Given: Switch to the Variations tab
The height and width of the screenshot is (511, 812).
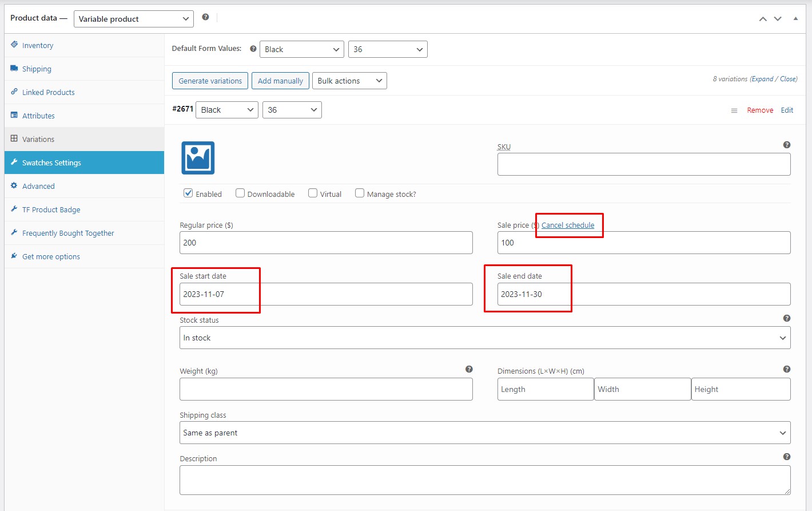Looking at the screenshot, I should [x=84, y=139].
